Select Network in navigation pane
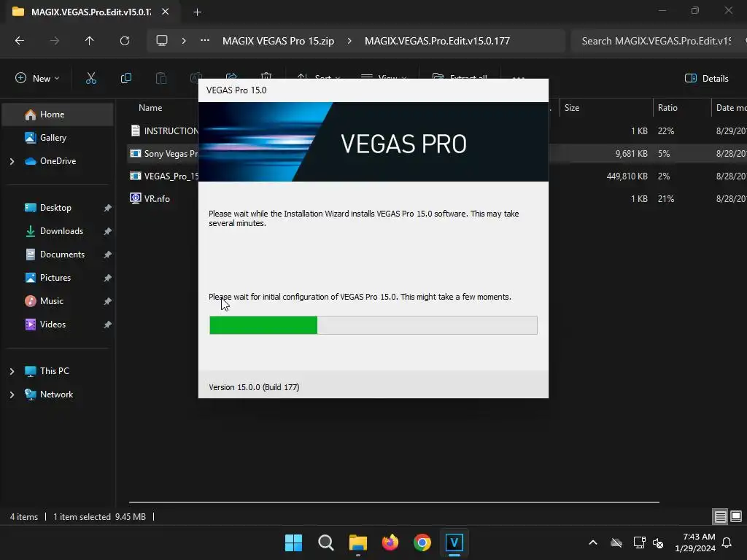 point(56,394)
